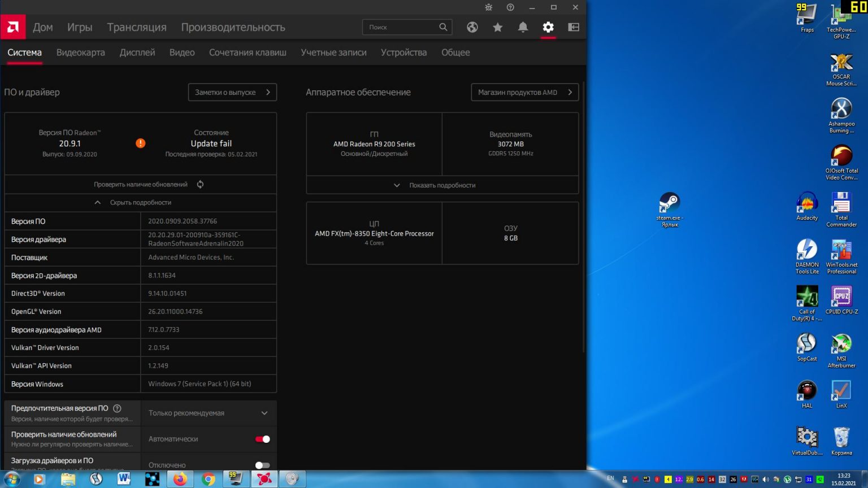Viewport: 868px width, 488px height.
Task: Click 'Магазин продуктов AMD' button
Action: click(524, 92)
